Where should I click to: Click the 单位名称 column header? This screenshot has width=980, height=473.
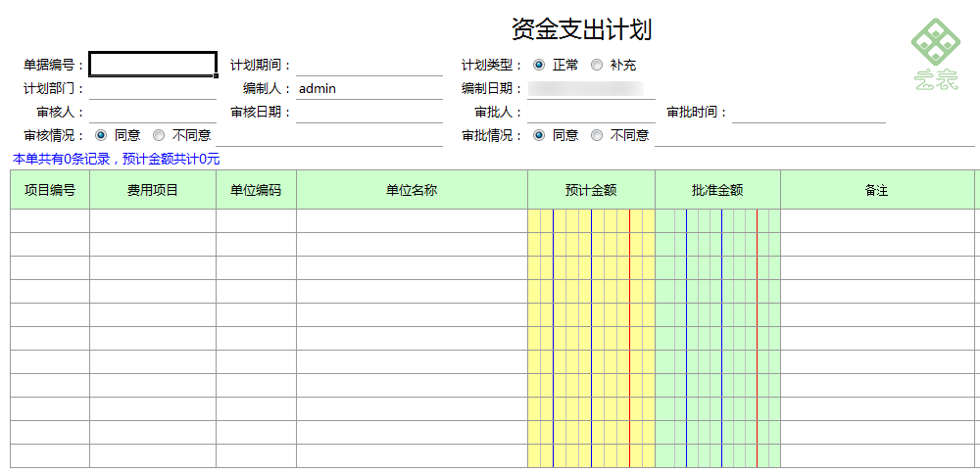click(x=412, y=190)
